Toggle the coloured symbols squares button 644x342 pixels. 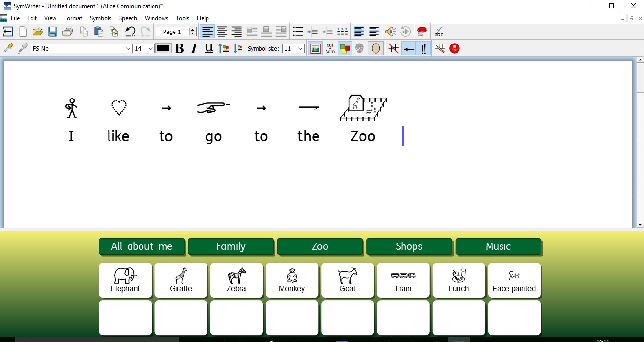tap(345, 48)
